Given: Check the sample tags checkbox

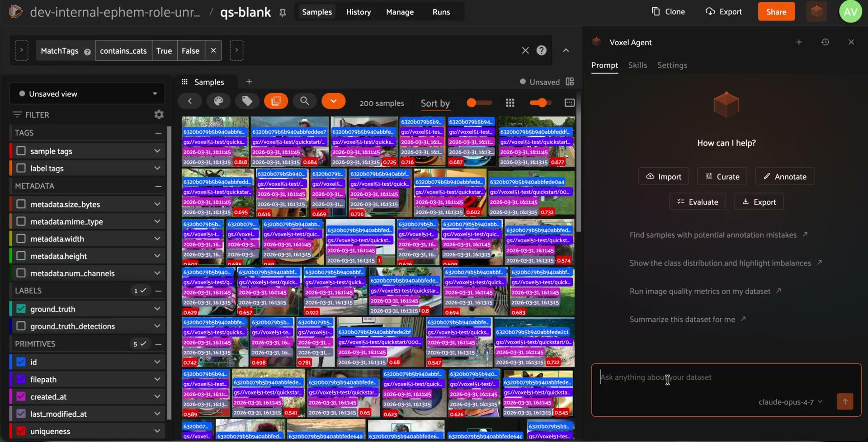Looking at the screenshot, I should coord(21,151).
